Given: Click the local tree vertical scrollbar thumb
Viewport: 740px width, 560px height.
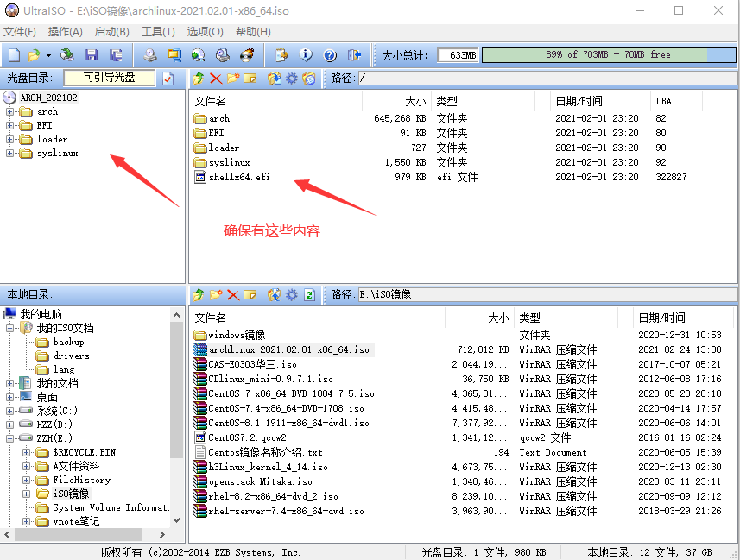Looking at the screenshot, I should coord(176,391).
